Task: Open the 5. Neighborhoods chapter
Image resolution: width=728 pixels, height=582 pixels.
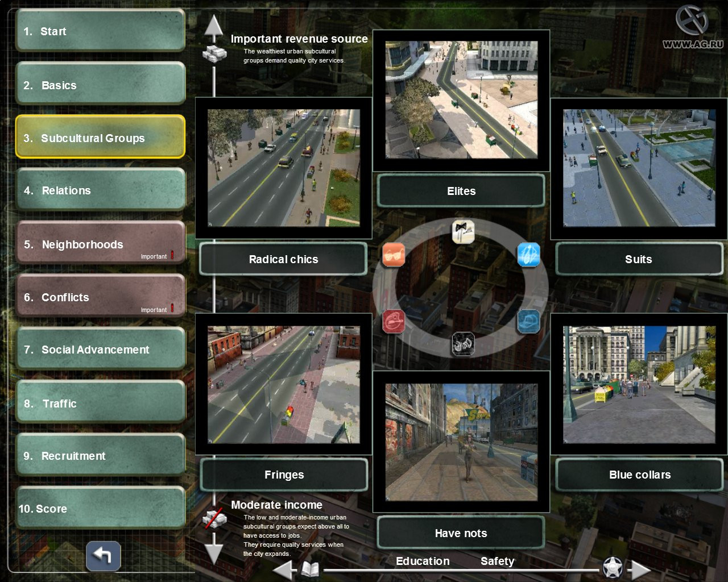Action: 100,243
